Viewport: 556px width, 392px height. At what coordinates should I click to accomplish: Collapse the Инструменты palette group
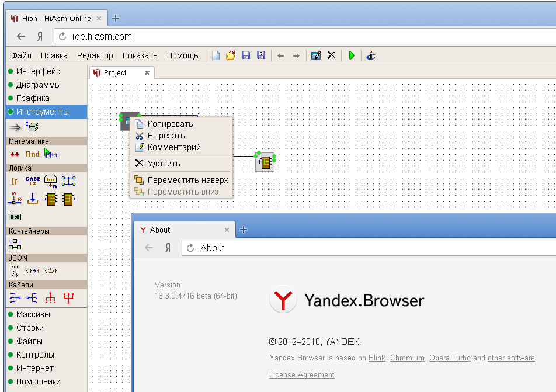coord(47,112)
